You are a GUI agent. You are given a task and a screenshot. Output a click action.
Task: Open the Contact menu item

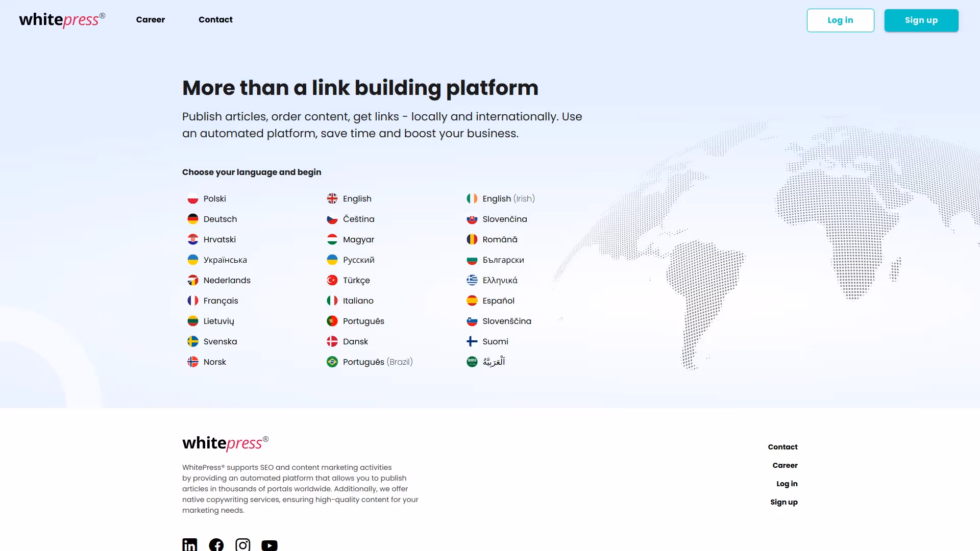[215, 19]
